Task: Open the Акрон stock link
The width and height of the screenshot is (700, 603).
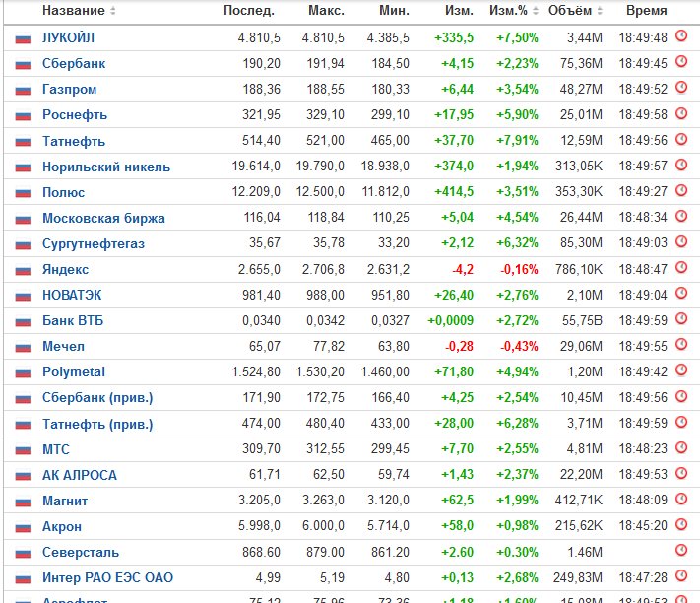Action: (x=62, y=526)
